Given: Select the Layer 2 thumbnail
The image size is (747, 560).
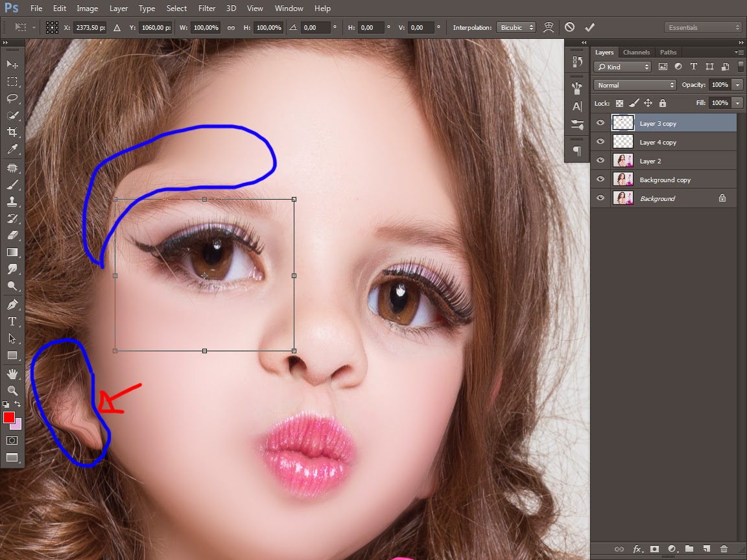Looking at the screenshot, I should click(x=622, y=161).
